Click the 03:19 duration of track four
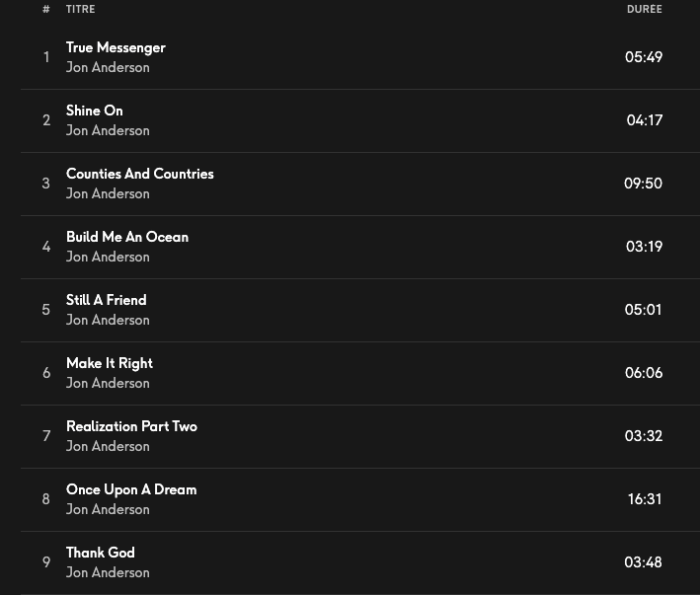The width and height of the screenshot is (700, 595). point(644,247)
